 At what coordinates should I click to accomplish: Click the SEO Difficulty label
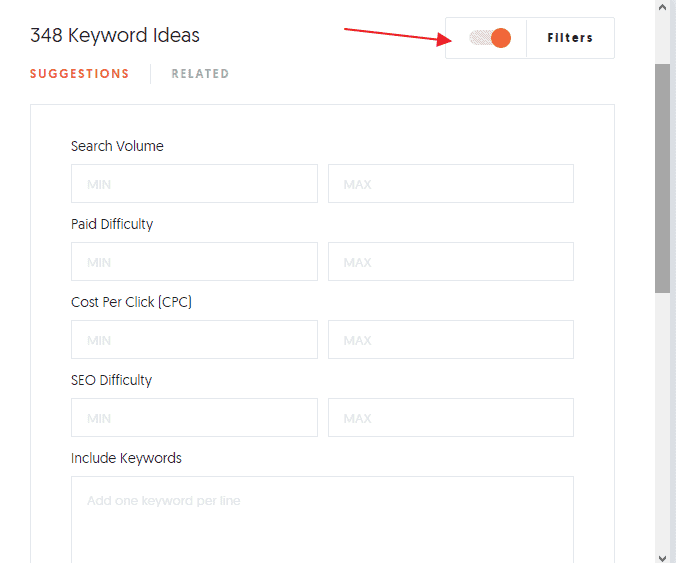point(111,380)
